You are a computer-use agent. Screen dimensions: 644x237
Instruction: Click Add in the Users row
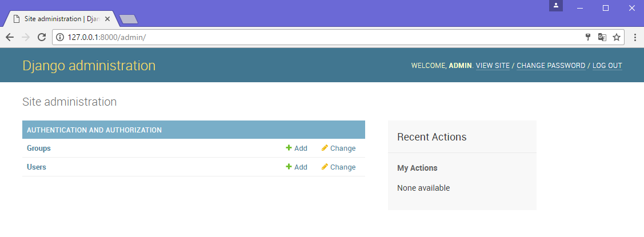301,167
